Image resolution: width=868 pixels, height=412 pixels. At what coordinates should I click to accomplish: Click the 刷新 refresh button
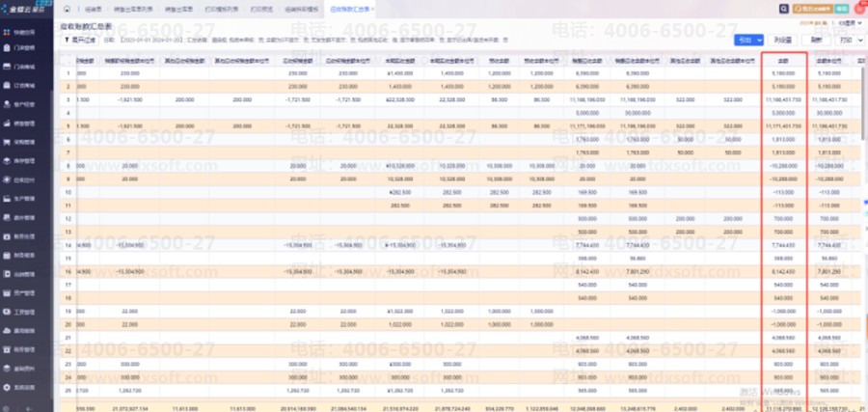click(816, 41)
